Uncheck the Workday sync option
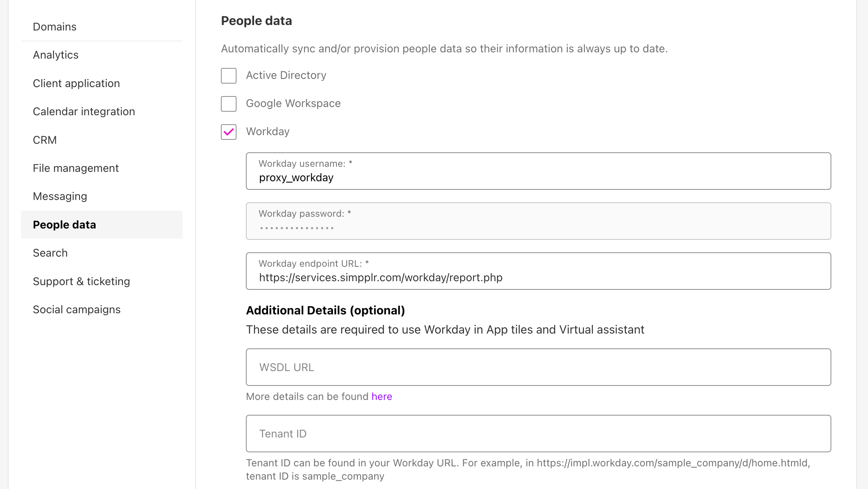The width and height of the screenshot is (868, 489). (228, 132)
